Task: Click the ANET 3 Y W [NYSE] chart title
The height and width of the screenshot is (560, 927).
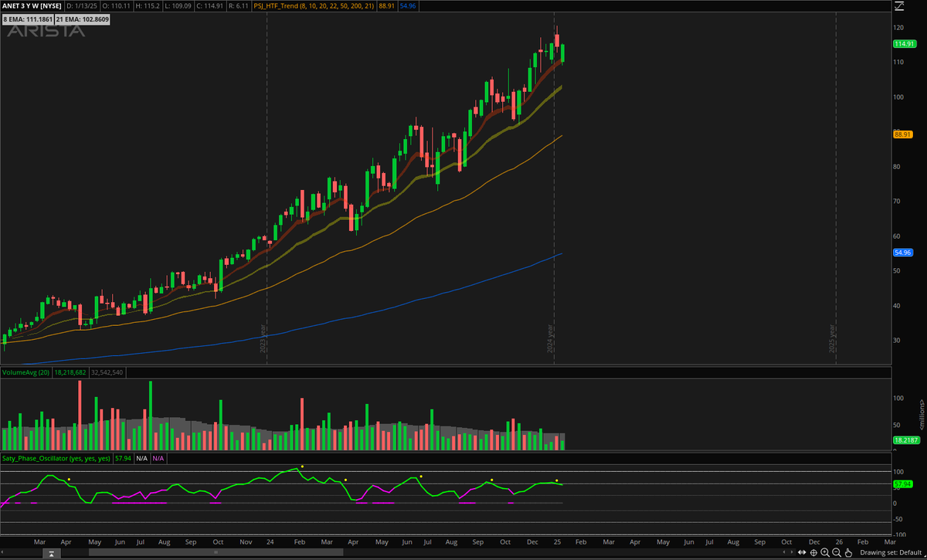Action: tap(32, 6)
